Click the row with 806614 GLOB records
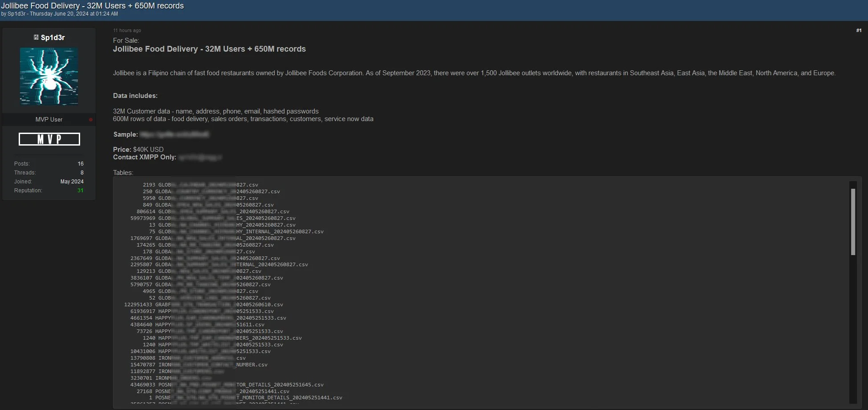This screenshot has height=410, width=868. pyautogui.click(x=213, y=211)
